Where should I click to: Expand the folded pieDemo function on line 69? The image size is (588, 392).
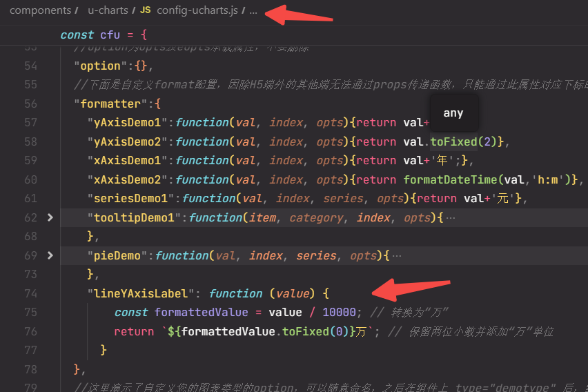50,255
